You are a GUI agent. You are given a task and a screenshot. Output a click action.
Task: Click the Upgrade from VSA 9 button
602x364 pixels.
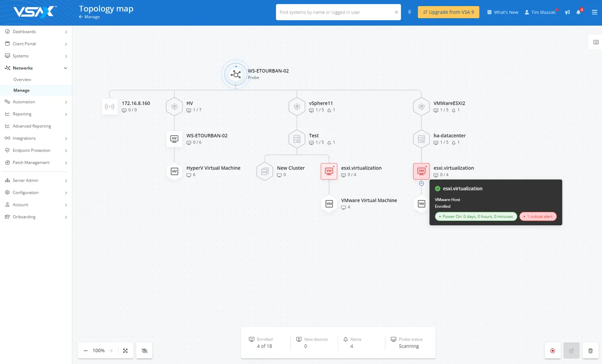[448, 12]
